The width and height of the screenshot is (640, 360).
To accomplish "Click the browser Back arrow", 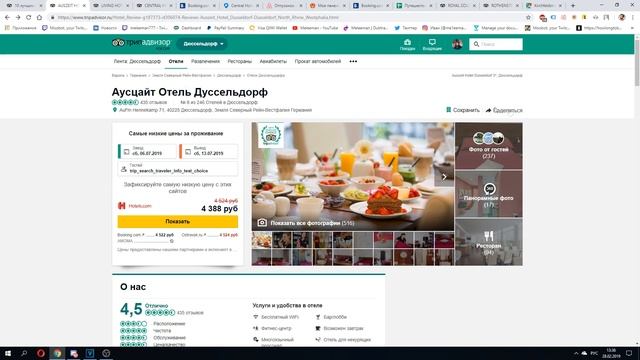I will tap(7, 18).
